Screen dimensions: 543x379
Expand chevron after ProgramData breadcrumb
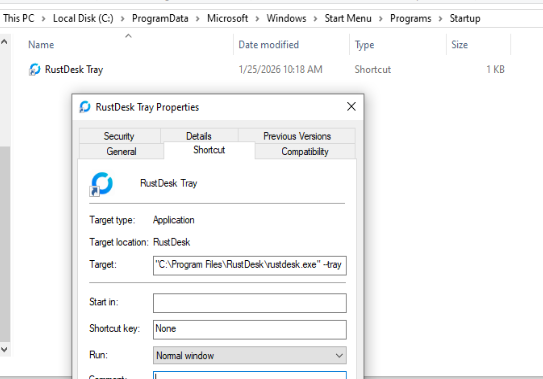(x=198, y=18)
